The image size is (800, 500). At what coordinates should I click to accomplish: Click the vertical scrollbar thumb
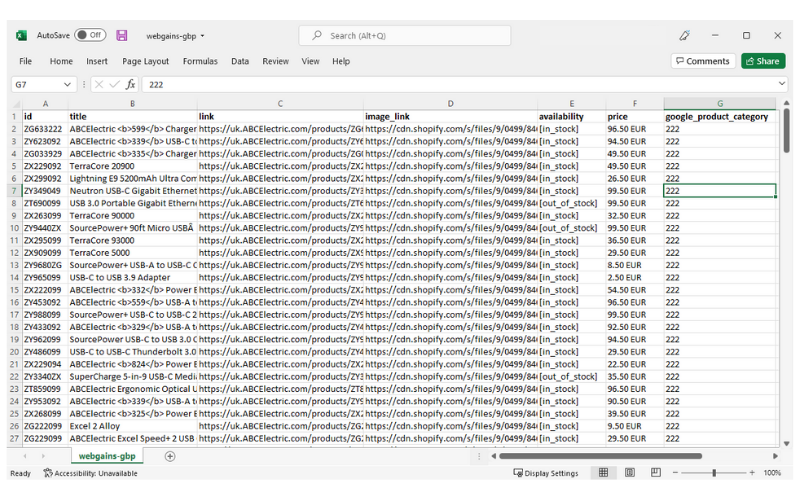click(786, 131)
